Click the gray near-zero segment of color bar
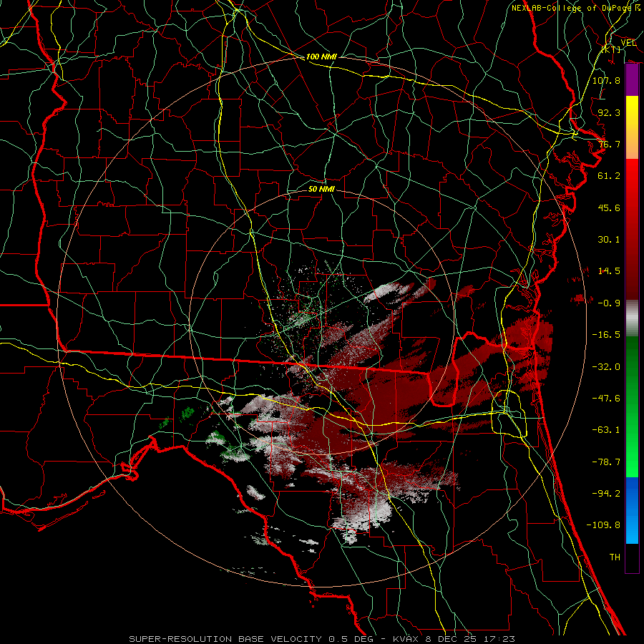 pos(632,318)
